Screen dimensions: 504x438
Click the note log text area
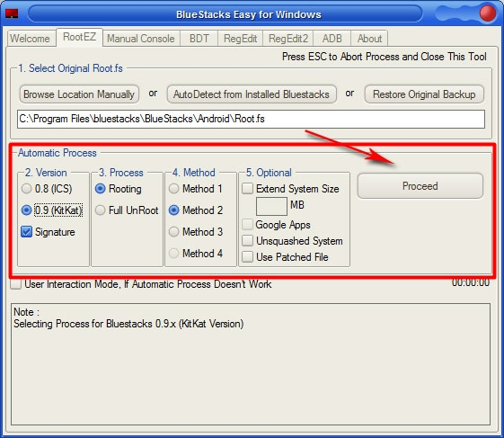[x=251, y=364]
